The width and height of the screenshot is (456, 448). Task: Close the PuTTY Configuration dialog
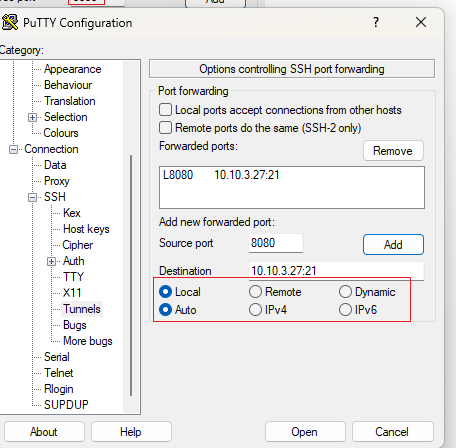(421, 22)
